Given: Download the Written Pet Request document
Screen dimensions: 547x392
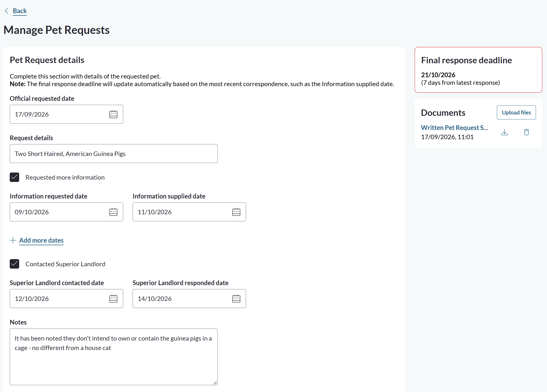Looking at the screenshot, I should coord(504,132).
